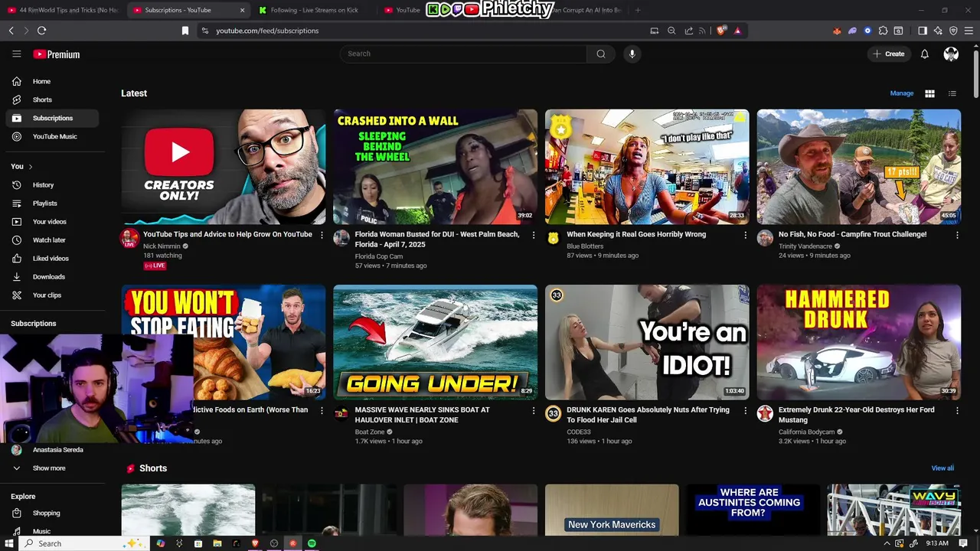
Task: Open the No Fish, No Food video title
Action: [852, 234]
